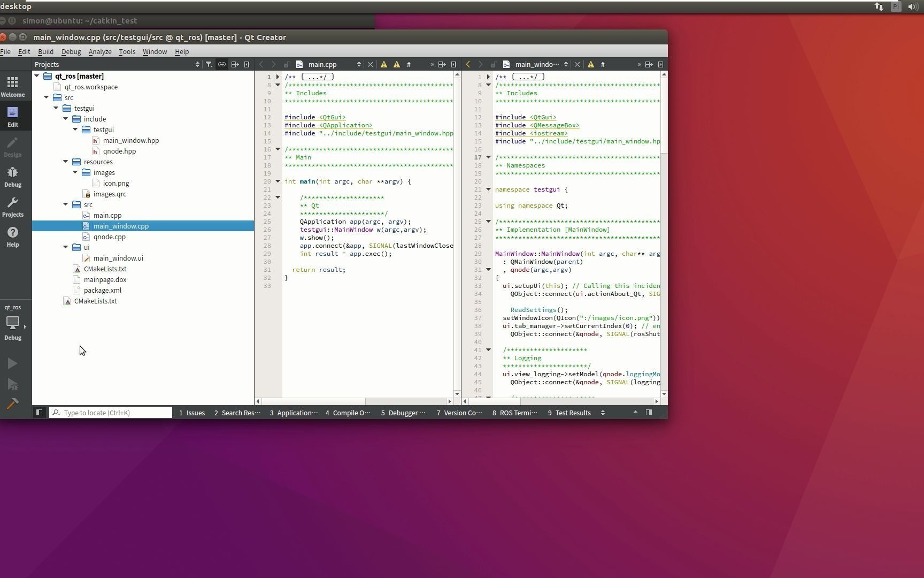Open the Build menu

45,51
